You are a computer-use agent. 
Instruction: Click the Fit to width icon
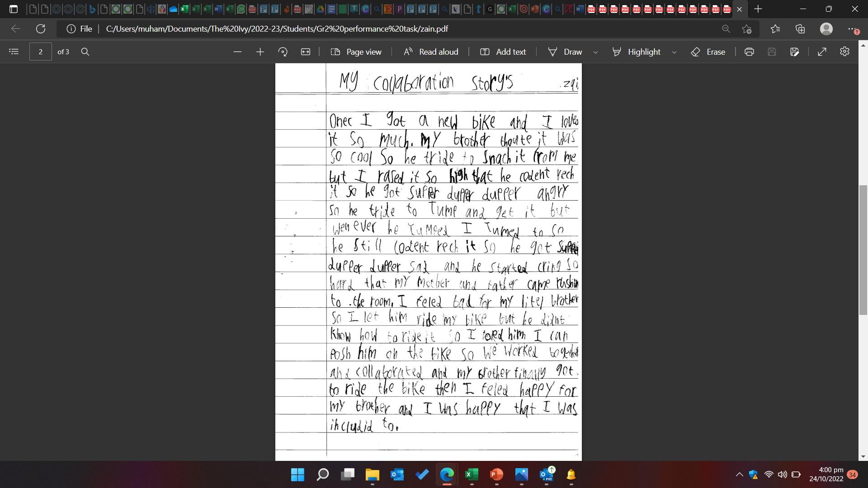(306, 52)
